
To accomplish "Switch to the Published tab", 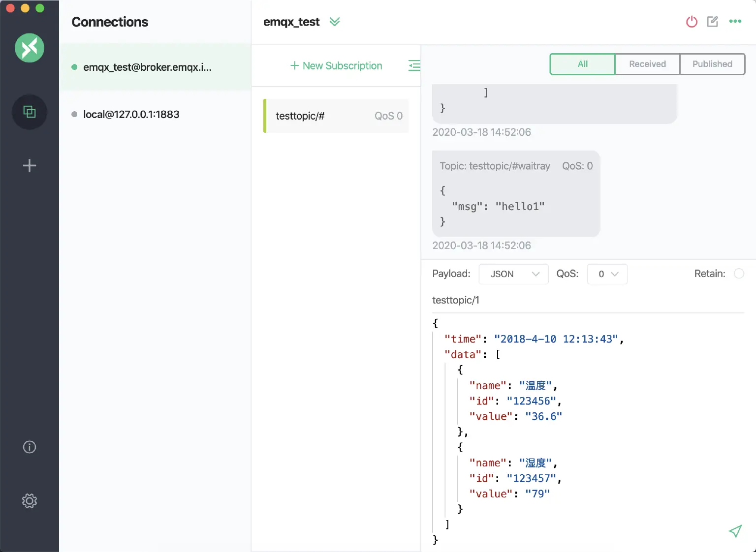I will 712,64.
